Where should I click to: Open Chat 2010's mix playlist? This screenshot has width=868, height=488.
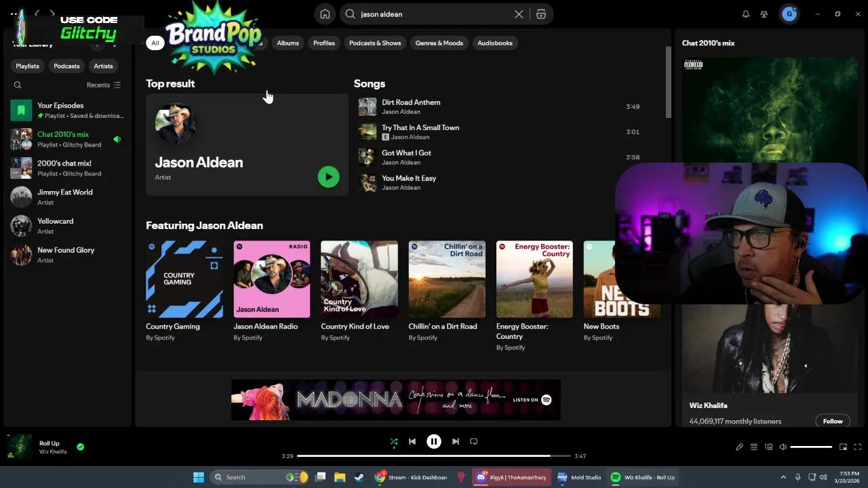click(x=66, y=139)
